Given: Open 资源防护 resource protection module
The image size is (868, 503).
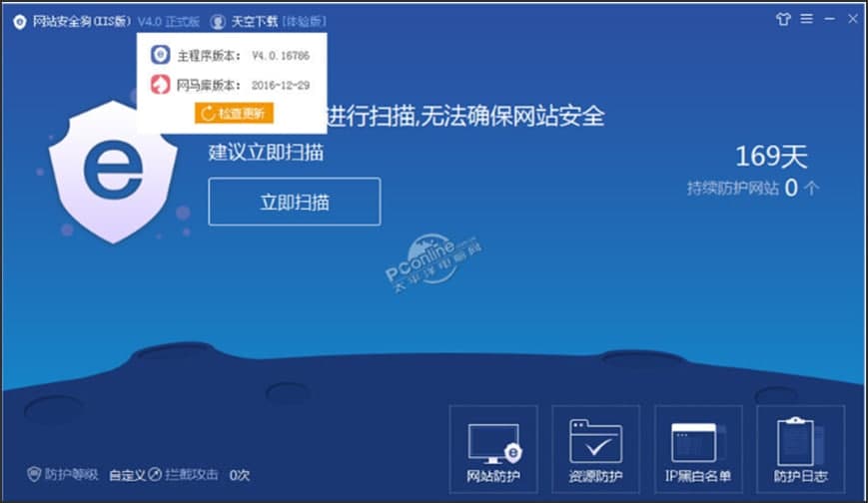Looking at the screenshot, I should tap(595, 449).
